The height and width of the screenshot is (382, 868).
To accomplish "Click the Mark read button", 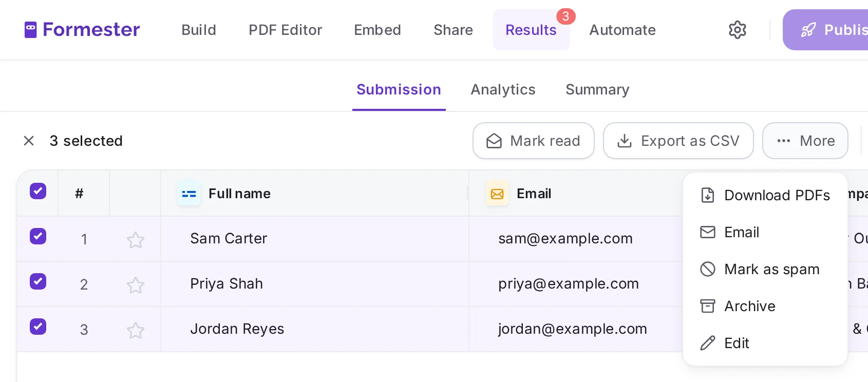I will [534, 141].
